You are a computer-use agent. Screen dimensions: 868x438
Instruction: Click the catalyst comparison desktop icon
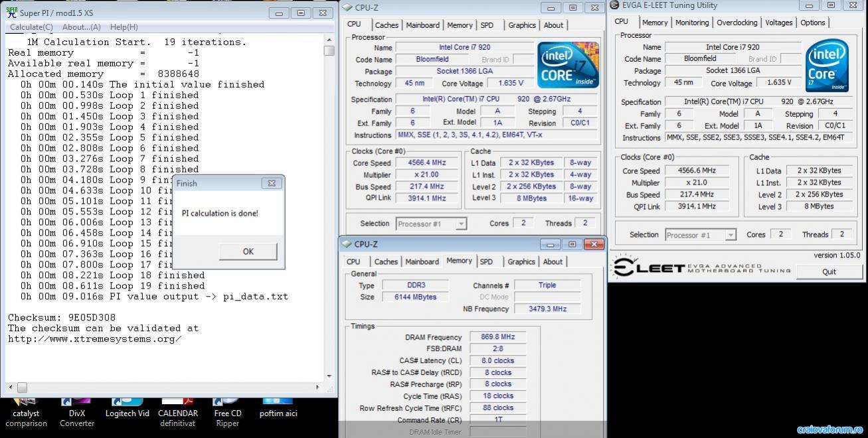coord(26,412)
